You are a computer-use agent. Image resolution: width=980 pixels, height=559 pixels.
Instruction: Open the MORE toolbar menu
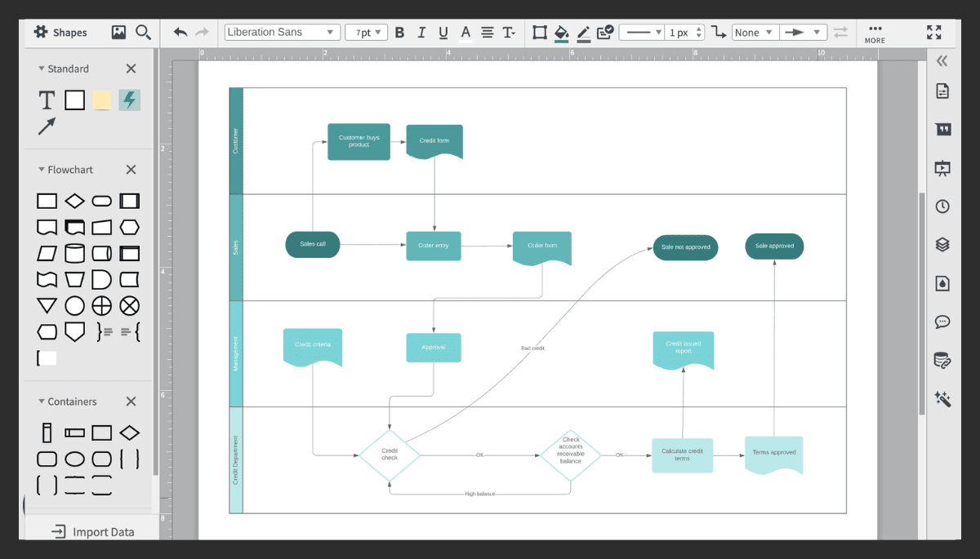875,33
